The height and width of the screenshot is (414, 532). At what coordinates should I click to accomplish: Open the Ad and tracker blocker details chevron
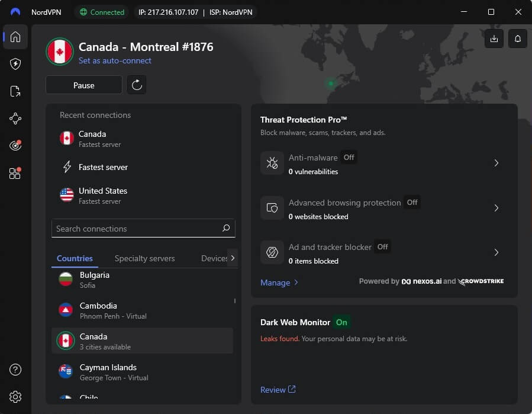coord(496,252)
